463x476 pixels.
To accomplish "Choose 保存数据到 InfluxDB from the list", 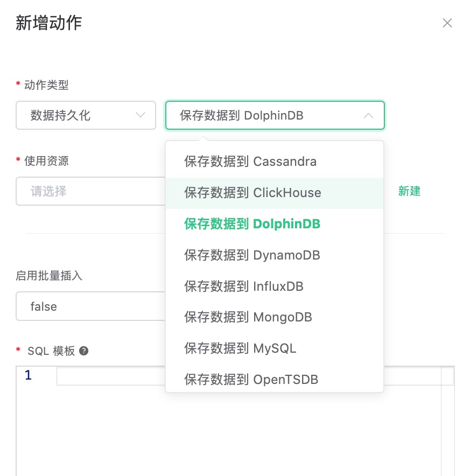I will [x=244, y=286].
